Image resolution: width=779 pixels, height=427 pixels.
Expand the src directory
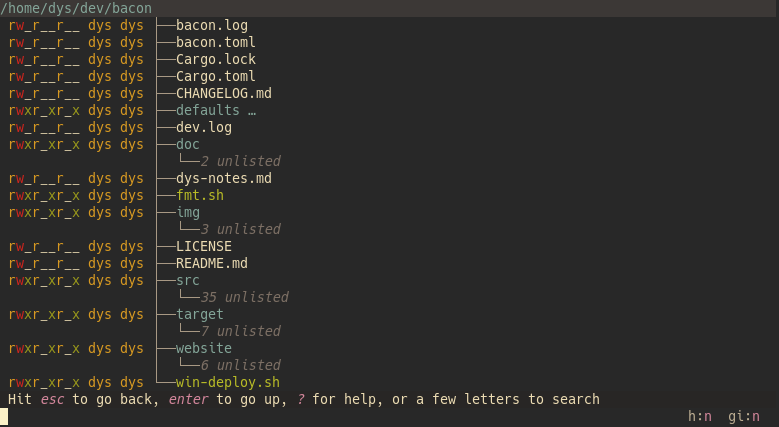coord(188,280)
